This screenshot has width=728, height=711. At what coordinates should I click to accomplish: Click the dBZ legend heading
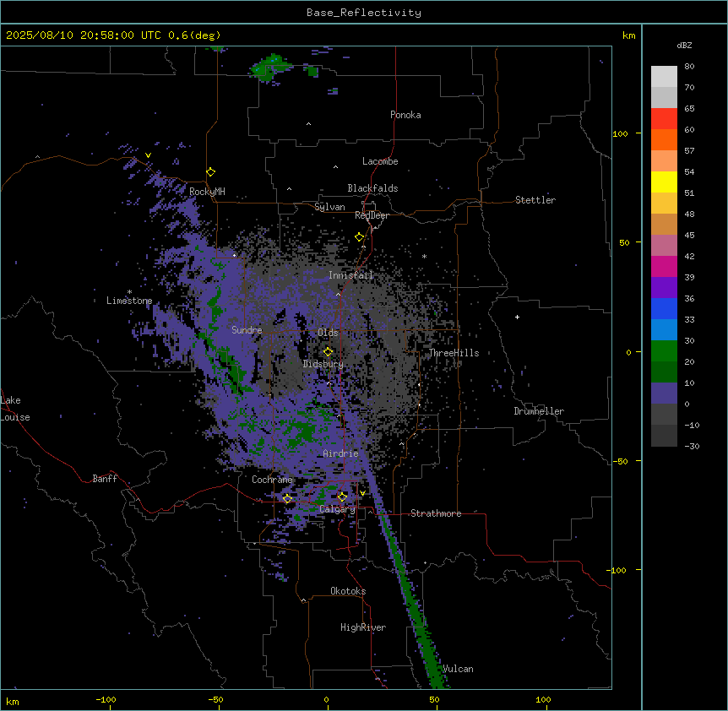[x=684, y=46]
